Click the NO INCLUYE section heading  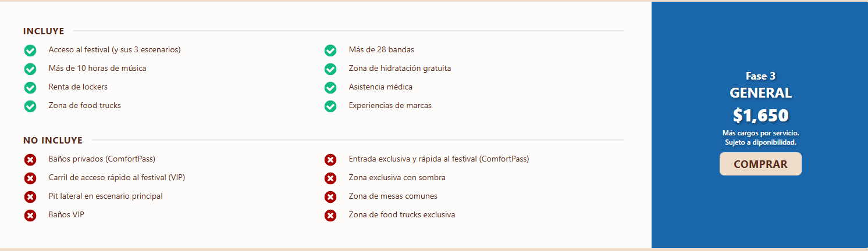pos(53,140)
